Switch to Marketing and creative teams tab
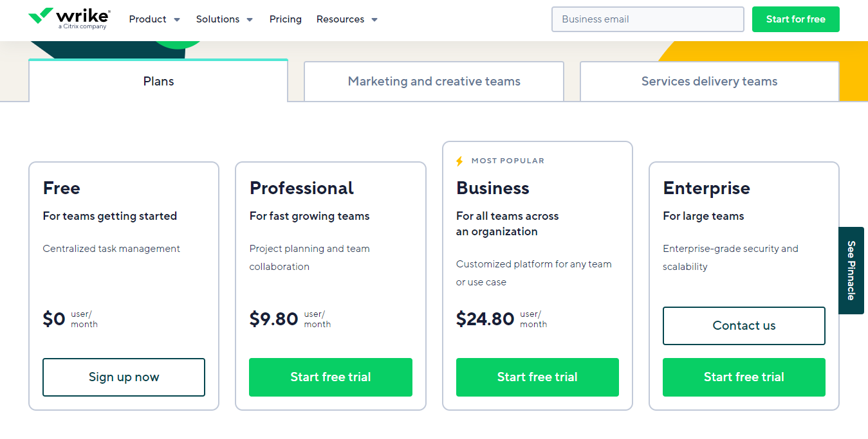The image size is (868, 439). coord(434,82)
